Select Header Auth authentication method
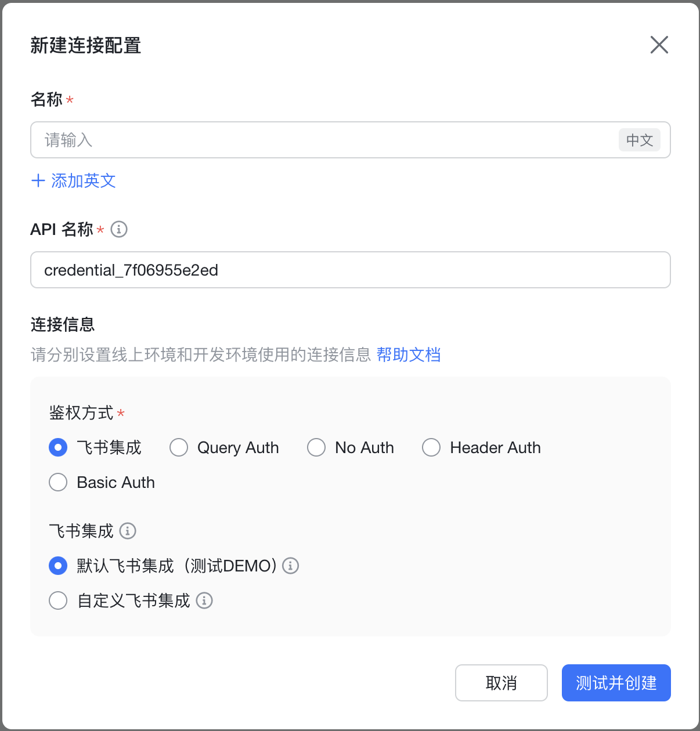 point(431,447)
